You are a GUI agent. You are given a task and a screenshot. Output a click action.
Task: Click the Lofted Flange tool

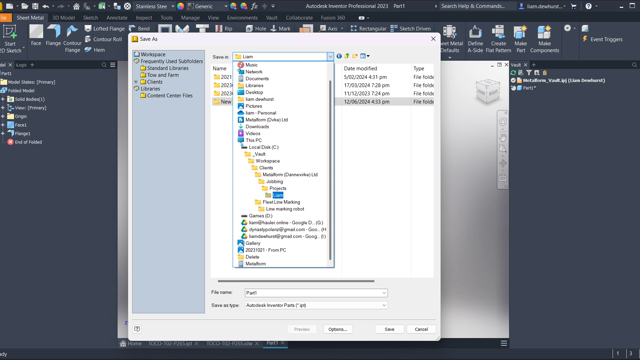coord(104,29)
